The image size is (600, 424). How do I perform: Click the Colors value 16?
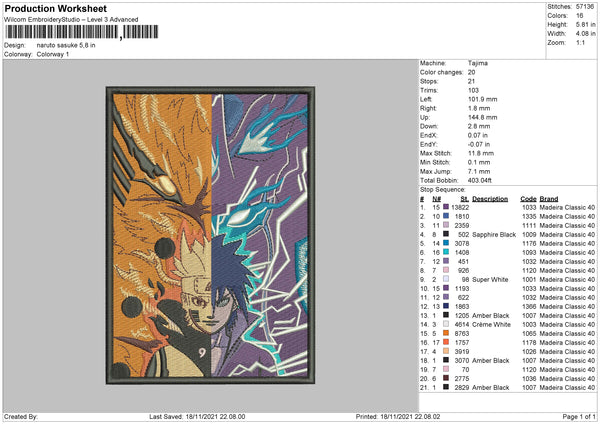point(579,16)
